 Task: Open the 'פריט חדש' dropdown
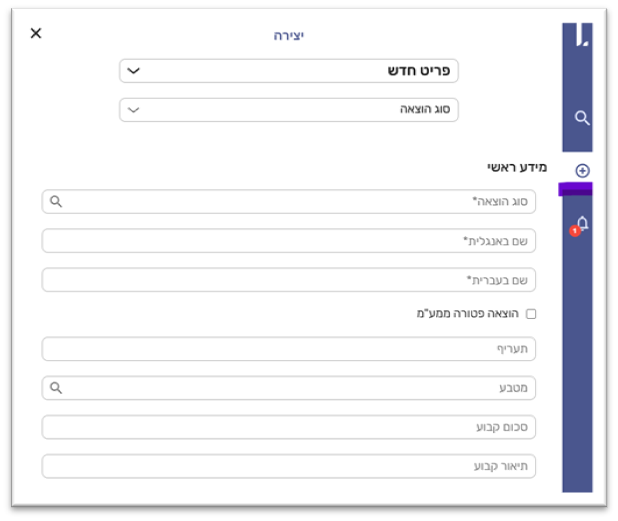coord(288,71)
